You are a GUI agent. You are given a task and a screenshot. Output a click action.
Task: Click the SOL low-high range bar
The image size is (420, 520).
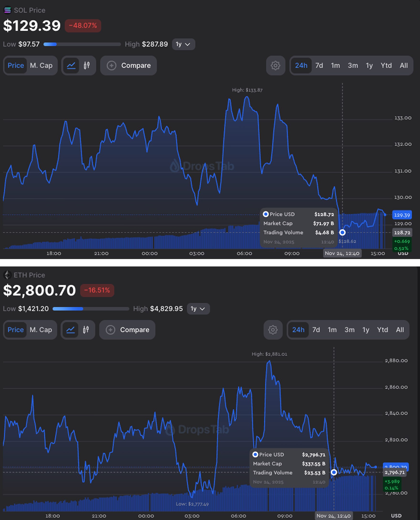[x=82, y=44]
